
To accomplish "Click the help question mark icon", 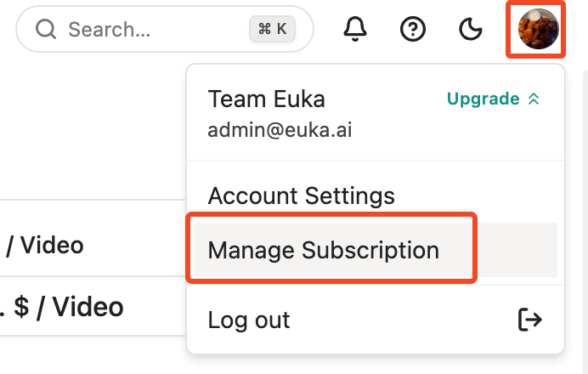I will tap(412, 29).
